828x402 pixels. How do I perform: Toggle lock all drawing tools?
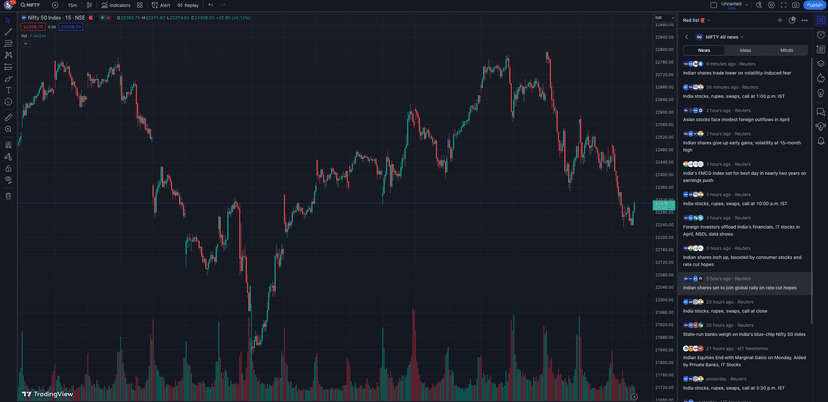point(8,169)
